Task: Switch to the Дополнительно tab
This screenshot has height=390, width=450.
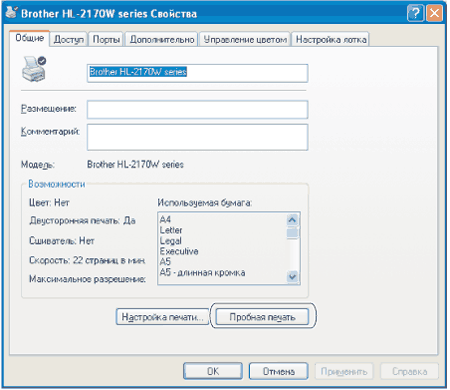Action: point(162,40)
